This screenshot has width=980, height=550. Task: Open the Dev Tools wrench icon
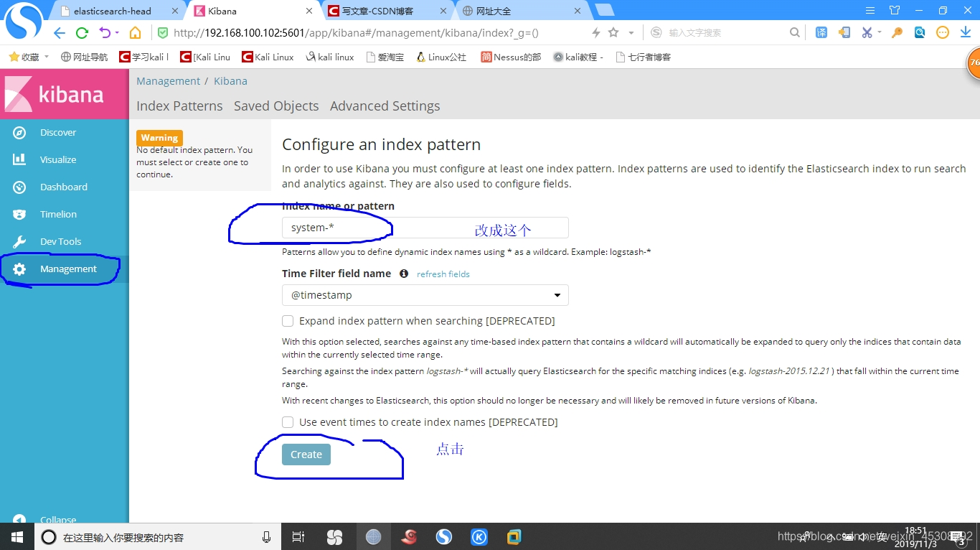click(19, 242)
